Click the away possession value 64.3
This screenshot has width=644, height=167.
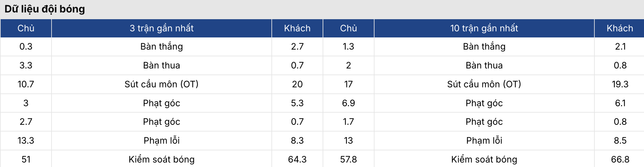[297, 159]
